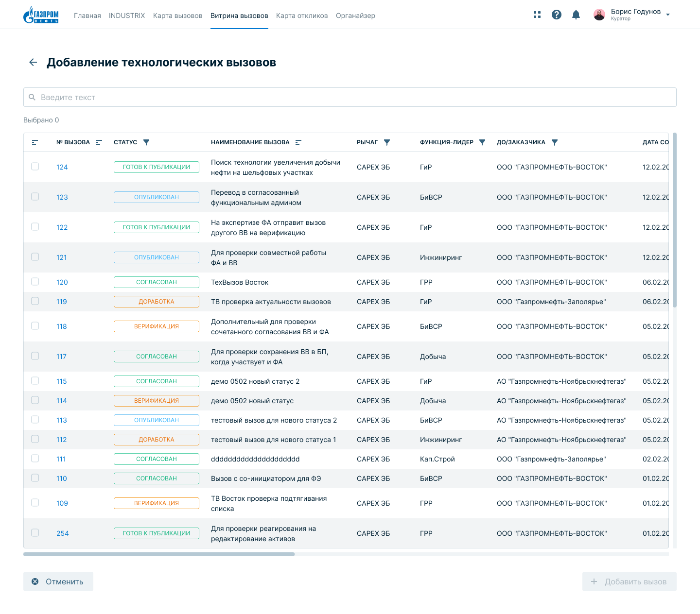Focus the Введите текст search field
700x614 pixels.
(350, 97)
